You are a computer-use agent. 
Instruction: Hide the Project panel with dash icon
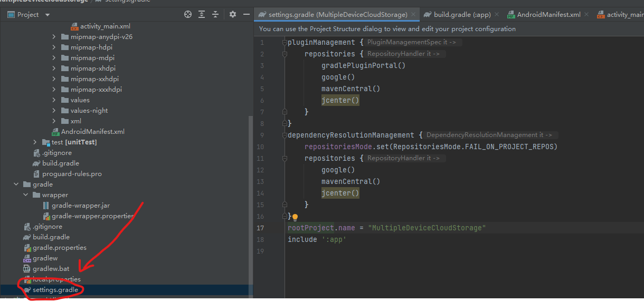pyautogui.click(x=245, y=15)
